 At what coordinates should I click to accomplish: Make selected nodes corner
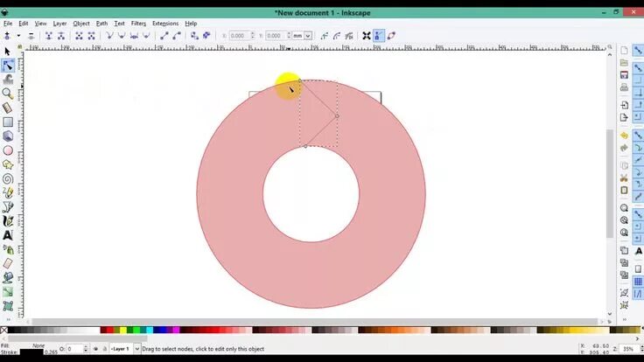coord(109,36)
